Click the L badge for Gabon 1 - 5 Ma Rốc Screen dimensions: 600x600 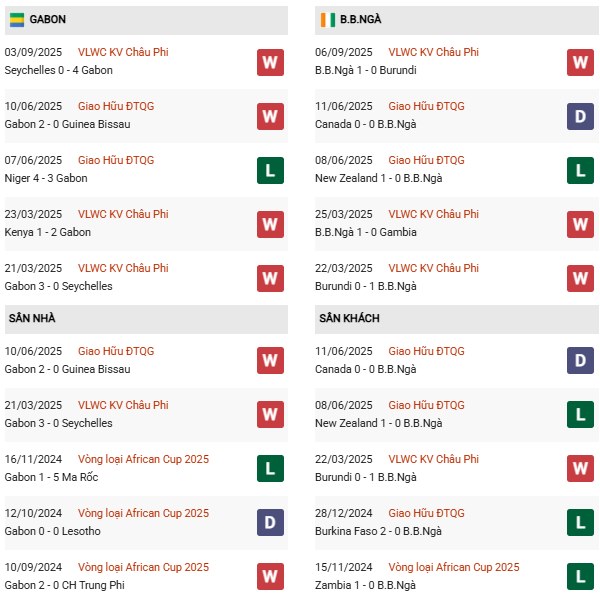[x=270, y=469]
